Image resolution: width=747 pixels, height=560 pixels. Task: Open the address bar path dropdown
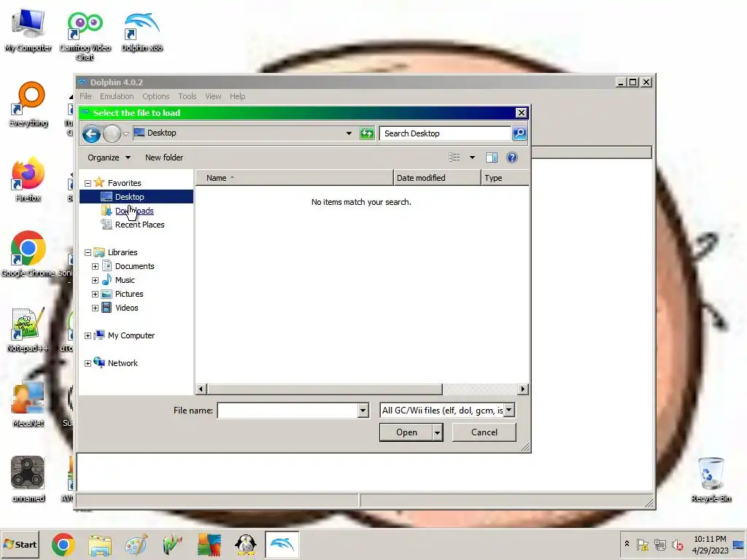click(349, 133)
